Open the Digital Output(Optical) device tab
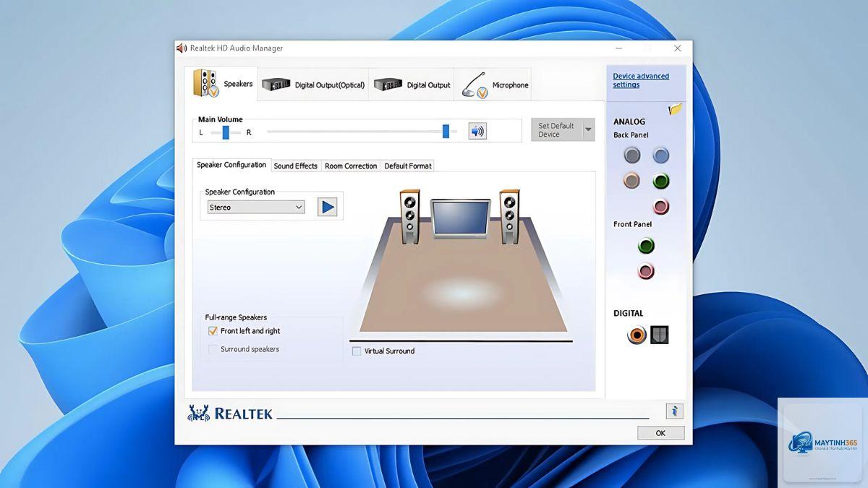Image resolution: width=868 pixels, height=488 pixels. 313,85
